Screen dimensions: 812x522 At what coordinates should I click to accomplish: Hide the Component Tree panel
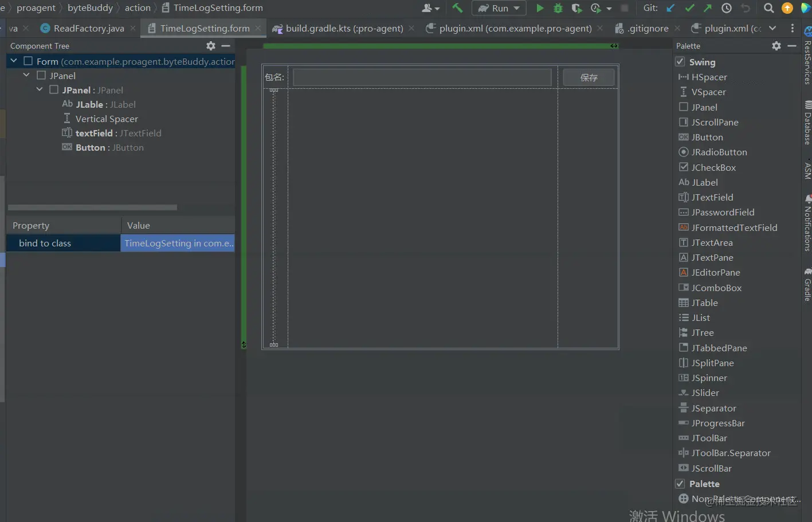(x=226, y=46)
